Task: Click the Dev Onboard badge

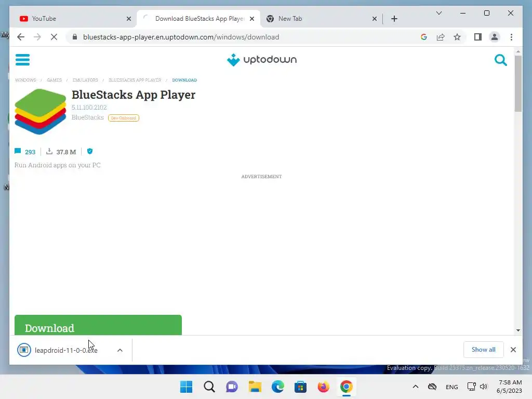Action: pyautogui.click(x=124, y=118)
